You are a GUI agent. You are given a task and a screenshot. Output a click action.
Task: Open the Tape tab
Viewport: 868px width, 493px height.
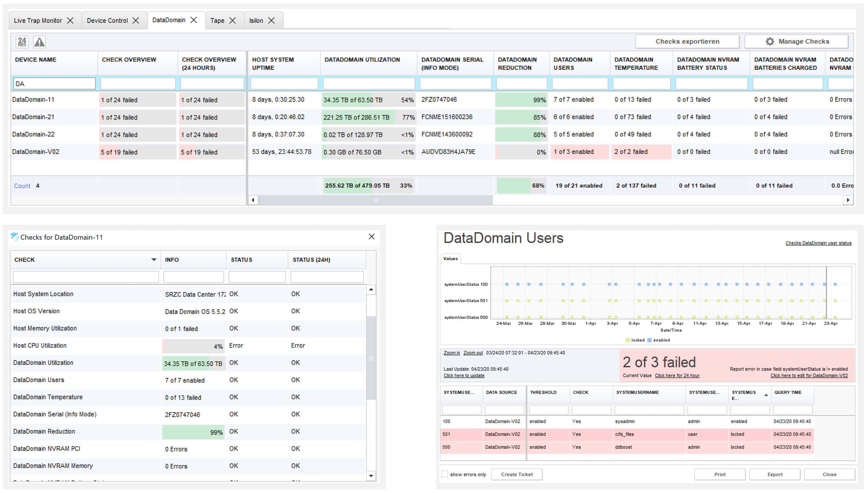[217, 20]
